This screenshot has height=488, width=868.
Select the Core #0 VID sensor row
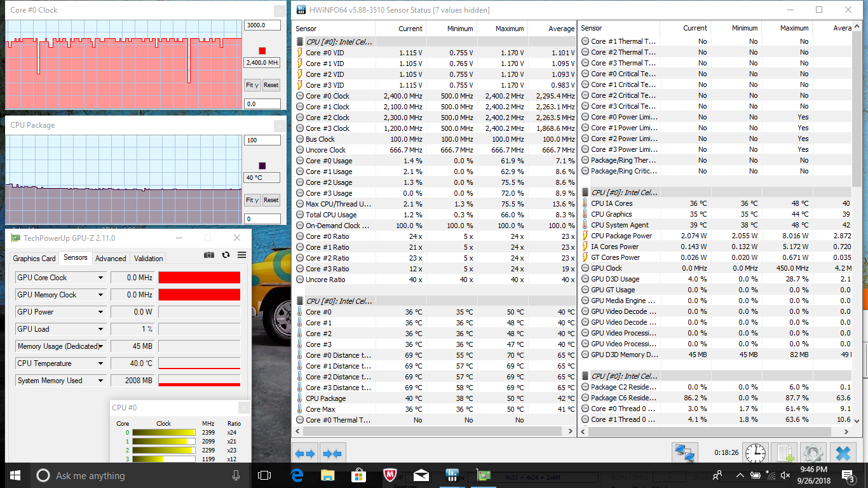(435, 53)
